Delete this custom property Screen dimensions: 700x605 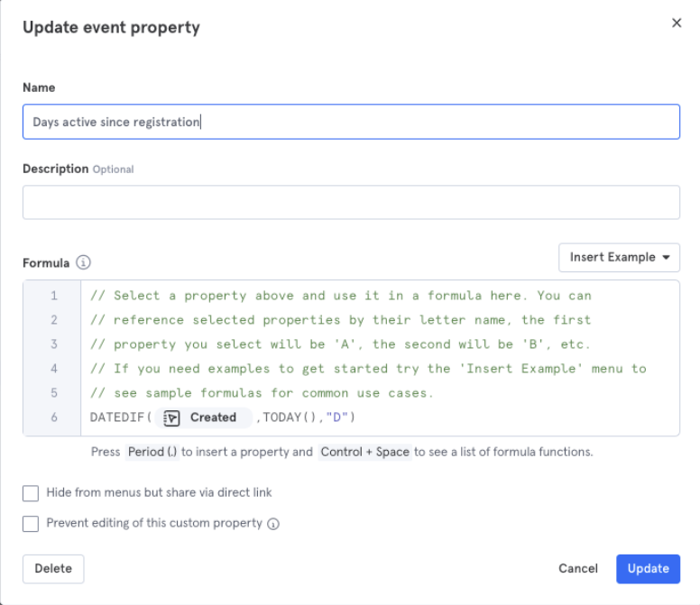point(53,568)
